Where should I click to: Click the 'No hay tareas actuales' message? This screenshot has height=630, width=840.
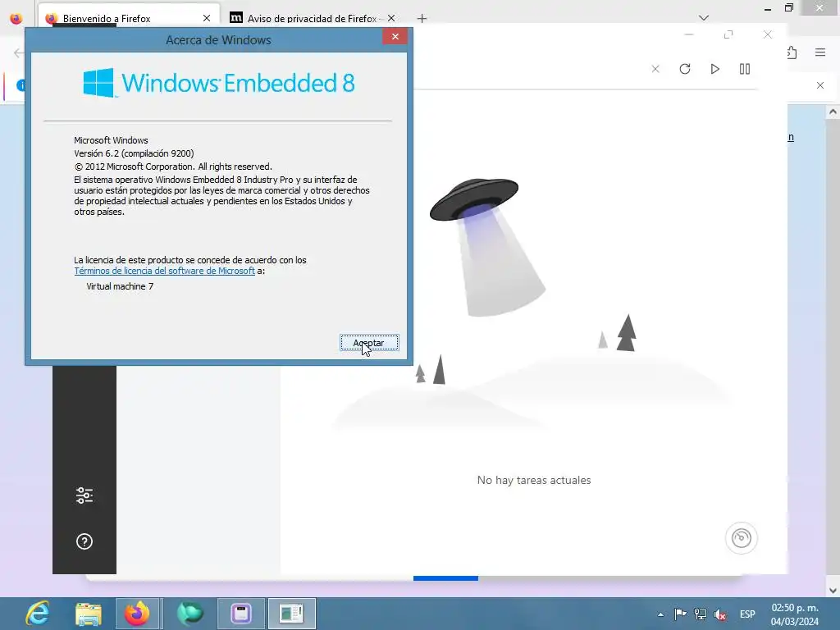pos(534,480)
